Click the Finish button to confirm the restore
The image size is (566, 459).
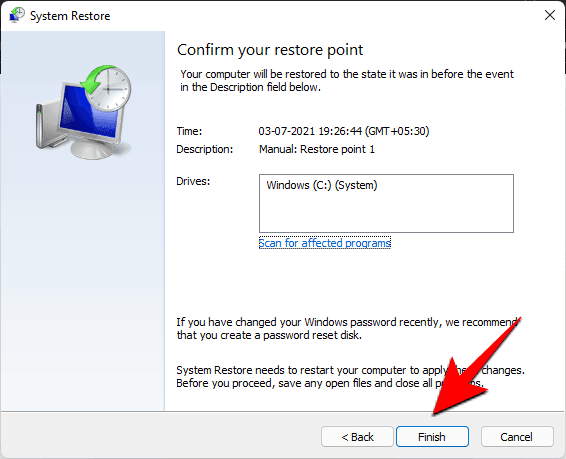point(432,437)
